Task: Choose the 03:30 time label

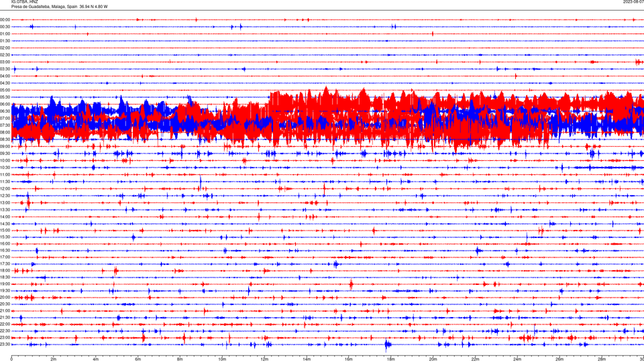Action: 5,69
